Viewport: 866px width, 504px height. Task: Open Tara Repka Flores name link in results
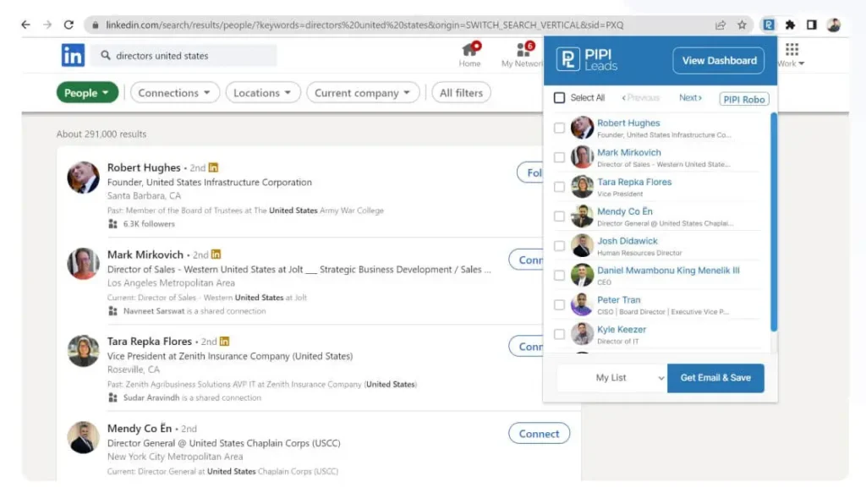coord(149,341)
